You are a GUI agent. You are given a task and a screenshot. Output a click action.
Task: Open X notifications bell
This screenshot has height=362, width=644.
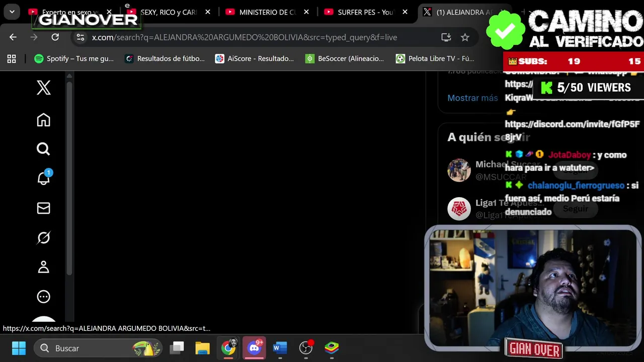click(44, 177)
